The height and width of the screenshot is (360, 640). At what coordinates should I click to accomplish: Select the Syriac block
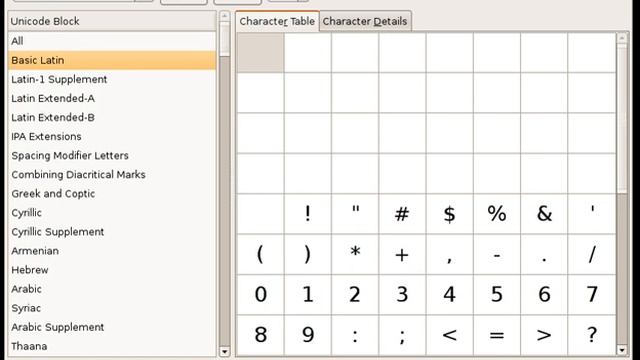[x=112, y=308]
